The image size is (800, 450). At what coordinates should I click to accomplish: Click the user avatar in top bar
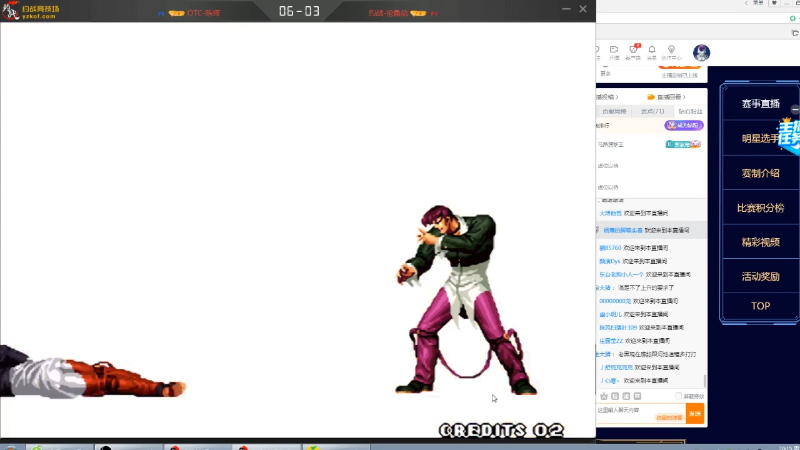(x=702, y=53)
